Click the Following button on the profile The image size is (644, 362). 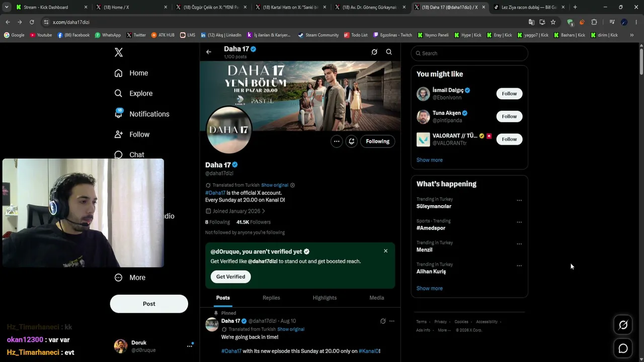pyautogui.click(x=378, y=141)
